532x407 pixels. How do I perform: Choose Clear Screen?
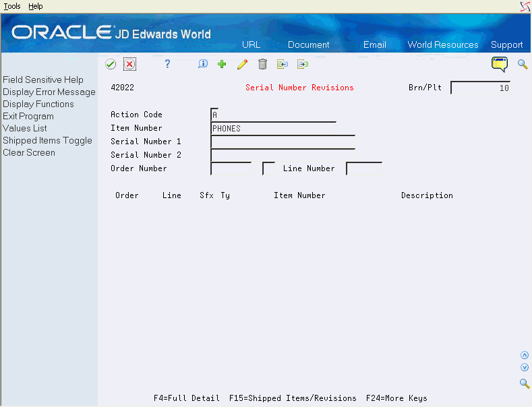click(x=29, y=152)
